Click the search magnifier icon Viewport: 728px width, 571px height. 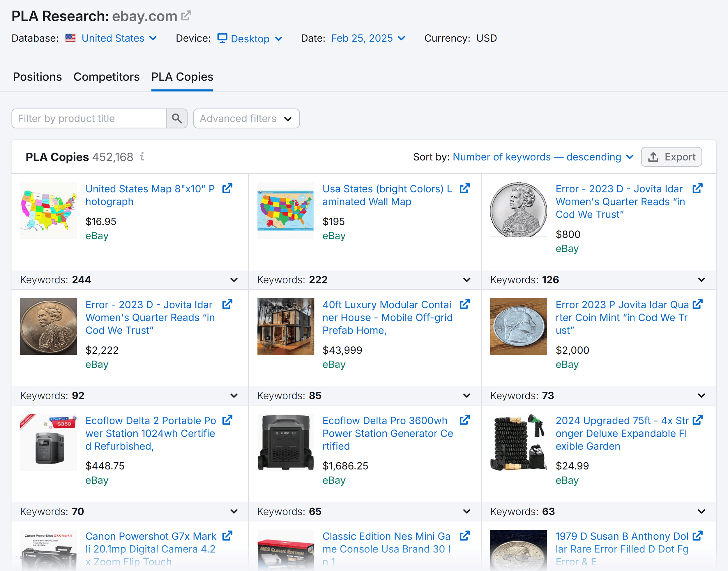pos(177,118)
